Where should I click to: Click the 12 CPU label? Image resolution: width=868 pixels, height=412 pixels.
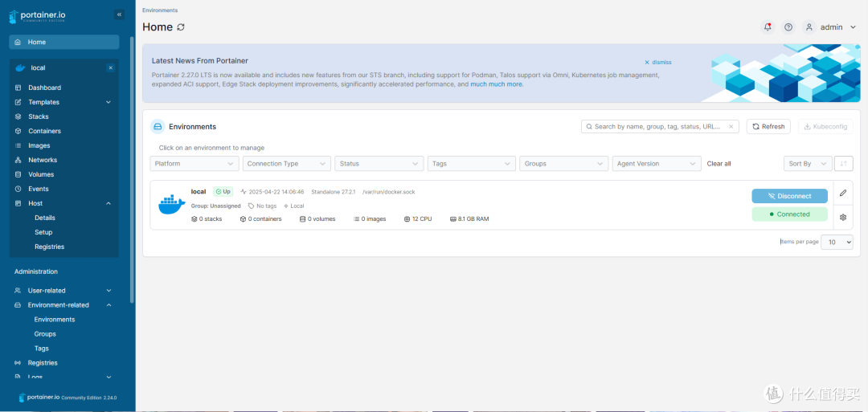(418, 219)
